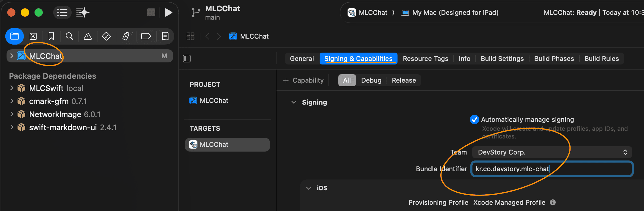Image resolution: width=644 pixels, height=211 pixels.
Task: Switch to the Build Phases tab
Action: [x=554, y=59]
